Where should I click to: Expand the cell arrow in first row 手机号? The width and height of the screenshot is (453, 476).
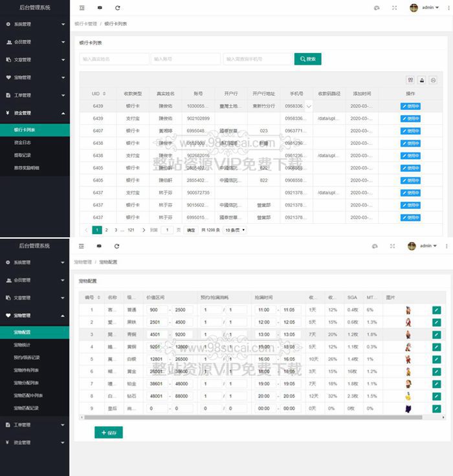[309, 106]
